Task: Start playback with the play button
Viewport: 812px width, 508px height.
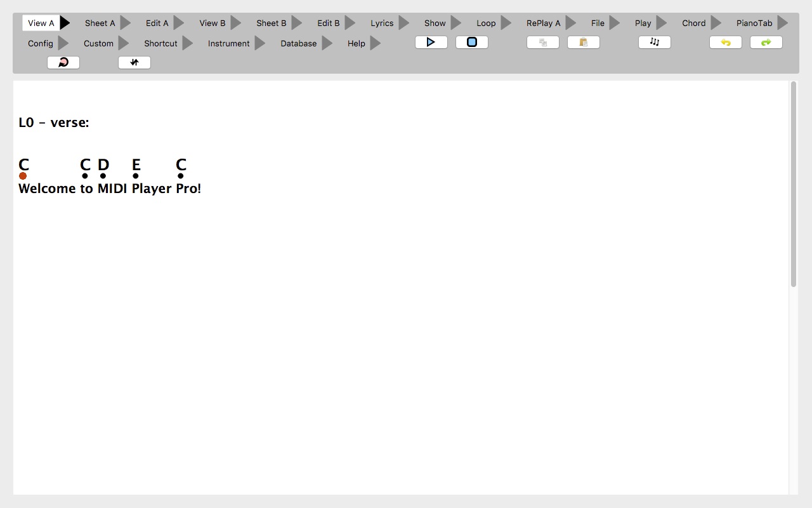Action: (431, 43)
